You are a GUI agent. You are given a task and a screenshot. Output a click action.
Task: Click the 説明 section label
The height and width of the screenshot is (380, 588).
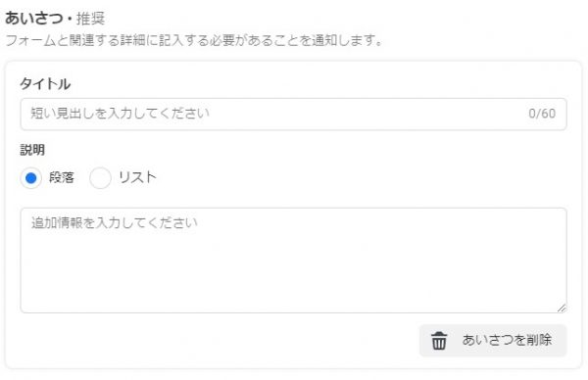[x=32, y=150]
